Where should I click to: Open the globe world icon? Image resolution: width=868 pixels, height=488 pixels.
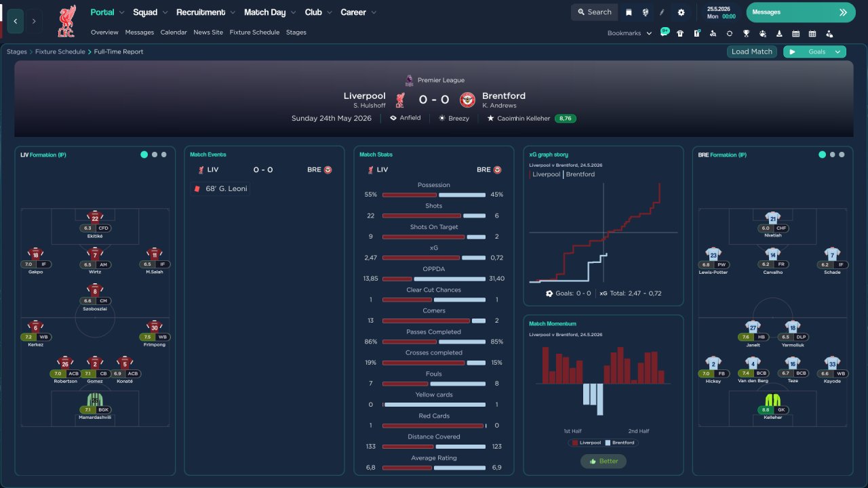click(x=645, y=12)
